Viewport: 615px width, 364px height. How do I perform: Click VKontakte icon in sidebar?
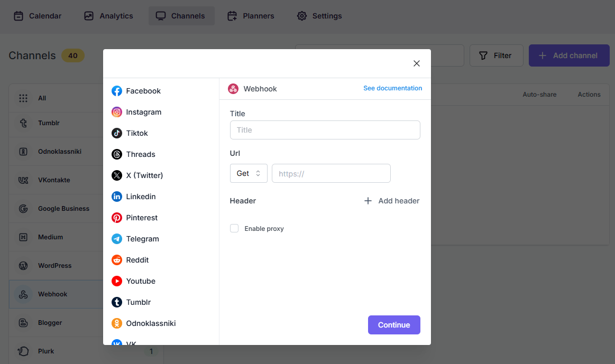[x=23, y=180]
